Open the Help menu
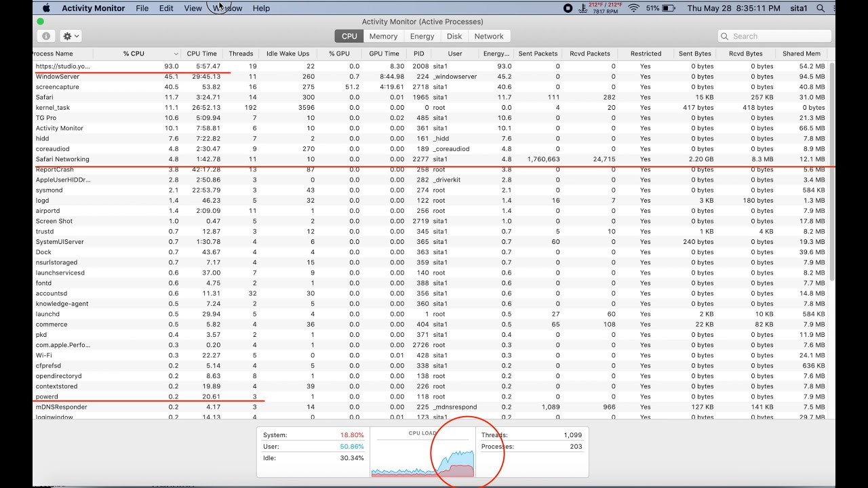The image size is (868, 488). 261,8
